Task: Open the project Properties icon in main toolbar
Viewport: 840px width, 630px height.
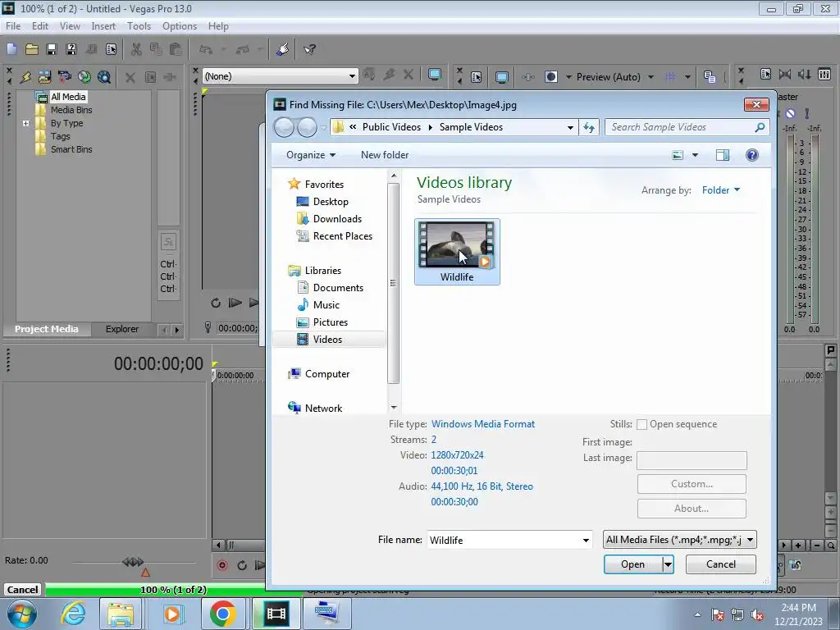Action: point(111,49)
